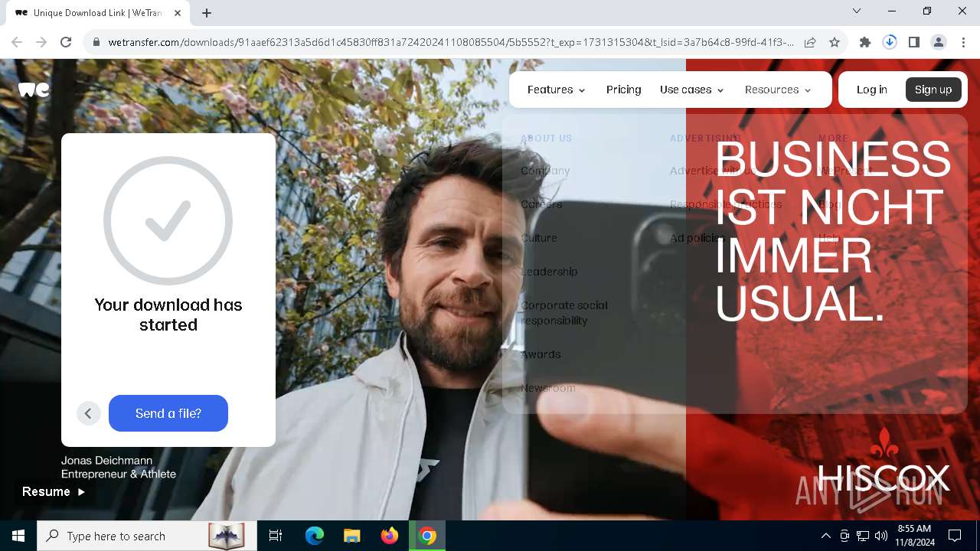Expand the Resources menu
980x551 pixels.
click(x=778, y=90)
